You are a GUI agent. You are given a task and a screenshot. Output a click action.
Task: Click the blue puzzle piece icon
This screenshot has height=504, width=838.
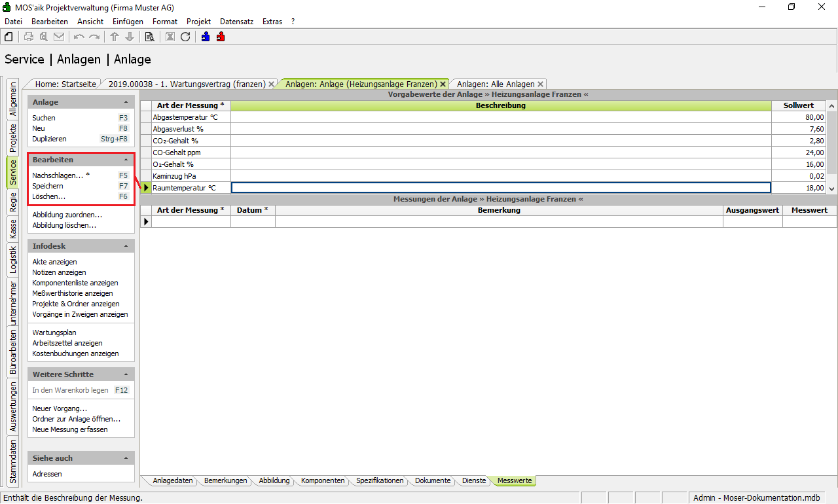click(x=206, y=37)
